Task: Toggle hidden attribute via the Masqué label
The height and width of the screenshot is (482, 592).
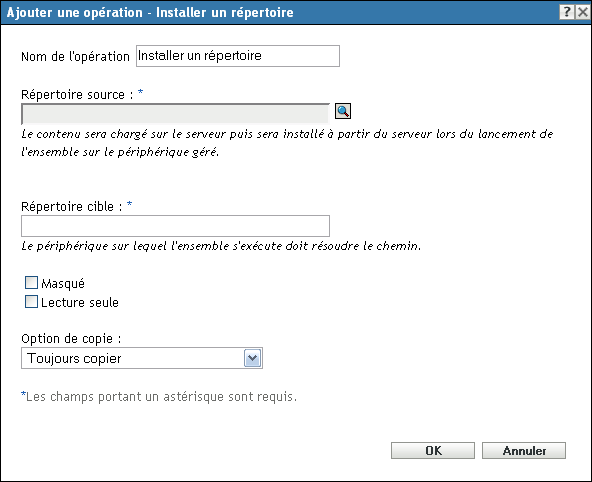Action: click(x=63, y=284)
